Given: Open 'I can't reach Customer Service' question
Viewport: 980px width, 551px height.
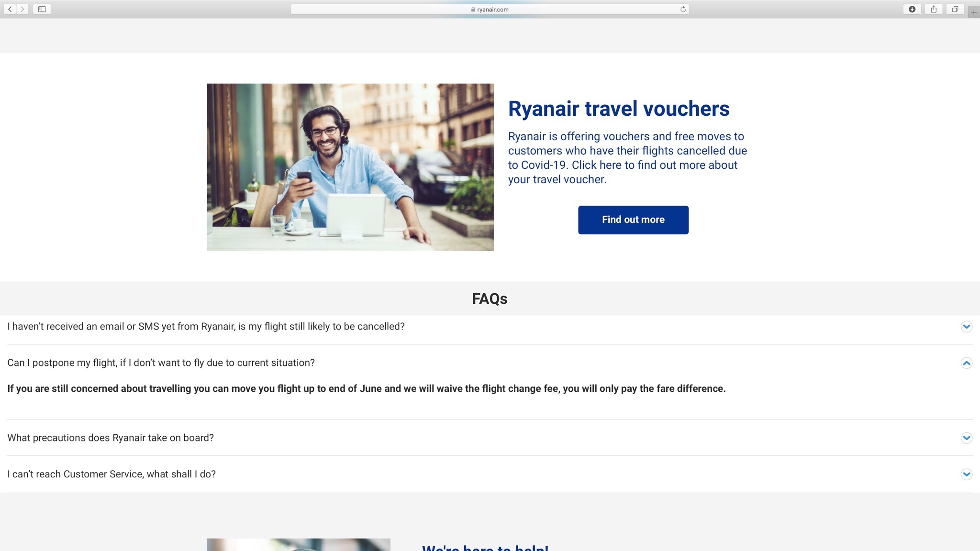Looking at the screenshot, I should [x=111, y=474].
